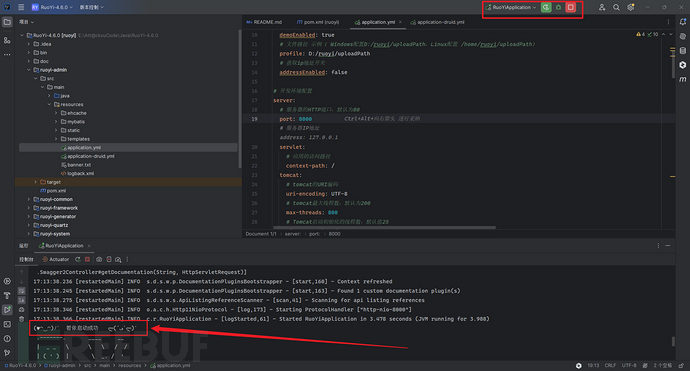690x371 pixels.
Task: Open Search Everywhere magnifier
Action: point(616,7)
